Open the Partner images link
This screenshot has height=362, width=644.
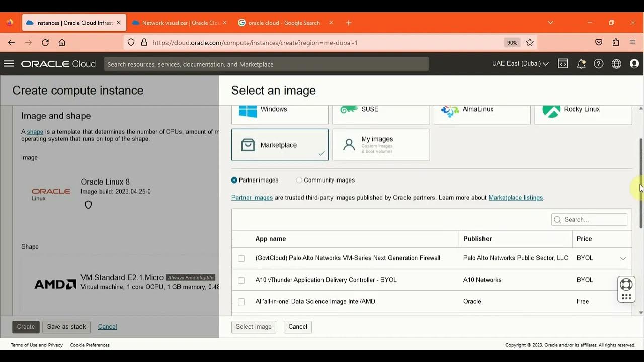(x=252, y=198)
